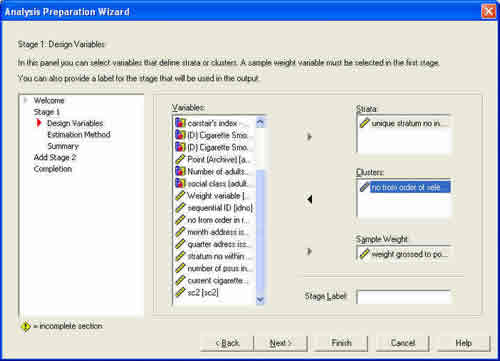Screen dimensions: 500x361
Task: Open the Design Variables step
Action: (75, 123)
